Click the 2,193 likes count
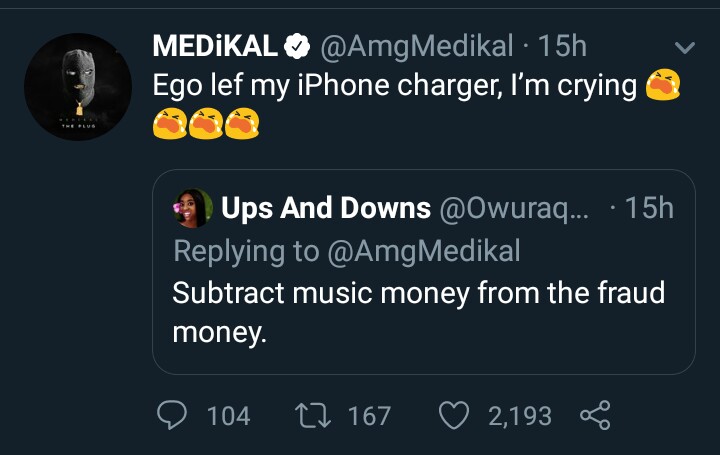Viewport: 720px width, 455px height. tap(519, 415)
